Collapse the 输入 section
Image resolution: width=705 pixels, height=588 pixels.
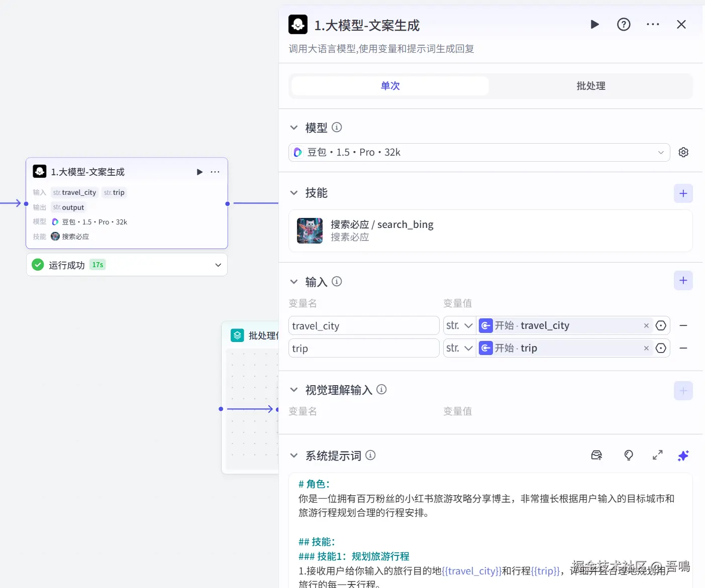[294, 282]
